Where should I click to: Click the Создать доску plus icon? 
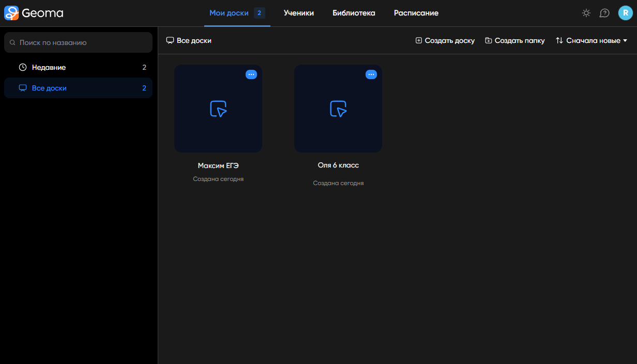[x=419, y=40]
